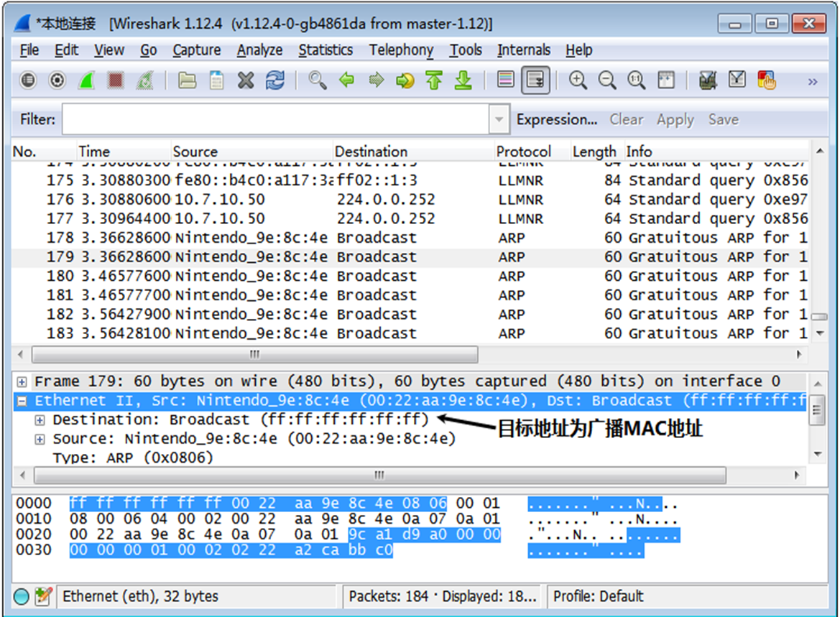Click the Profile: Default status entry
Screen dimensions: 840x617
pyautogui.click(x=599, y=596)
